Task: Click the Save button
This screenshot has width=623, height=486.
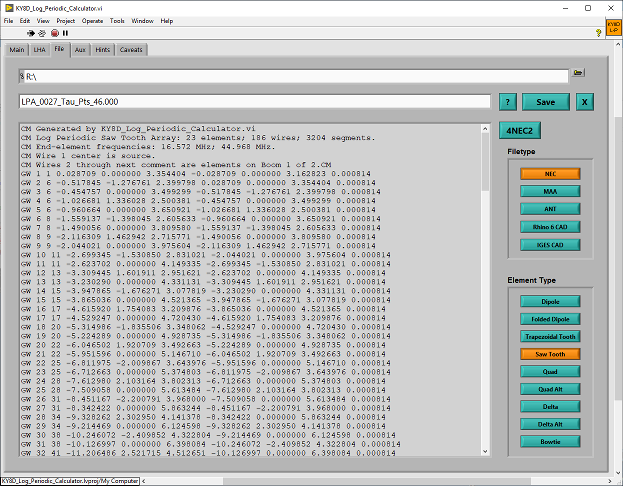Action: (x=546, y=102)
